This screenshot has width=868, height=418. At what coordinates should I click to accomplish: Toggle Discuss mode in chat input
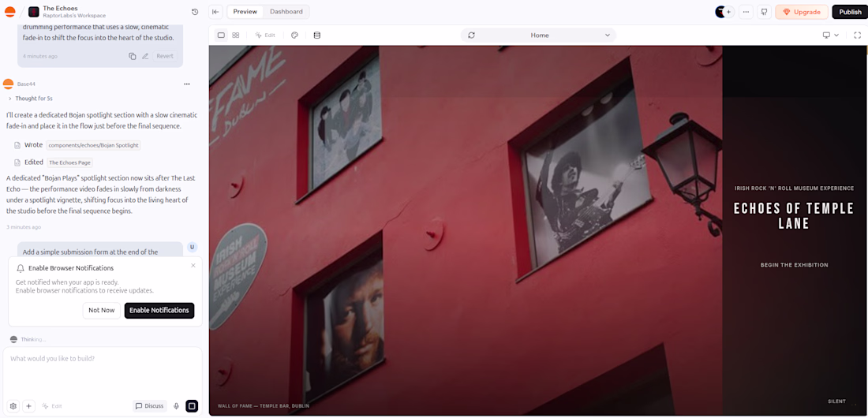coord(149,406)
